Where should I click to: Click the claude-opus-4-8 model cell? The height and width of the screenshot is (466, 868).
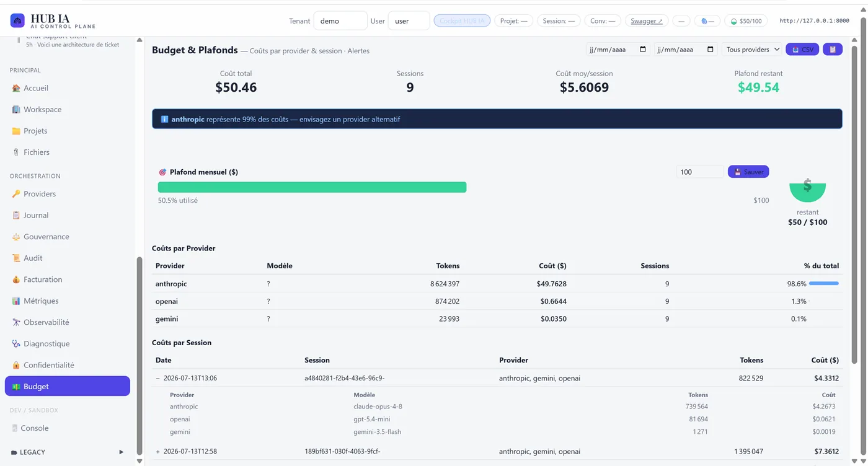pos(378,407)
